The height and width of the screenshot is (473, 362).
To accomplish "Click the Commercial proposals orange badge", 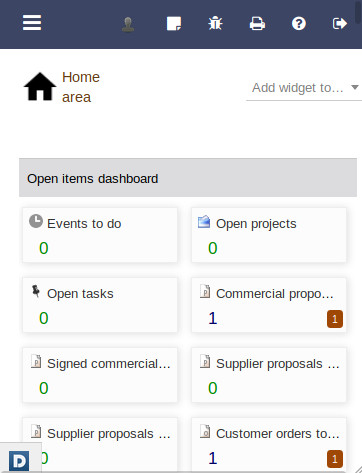I will click(335, 319).
